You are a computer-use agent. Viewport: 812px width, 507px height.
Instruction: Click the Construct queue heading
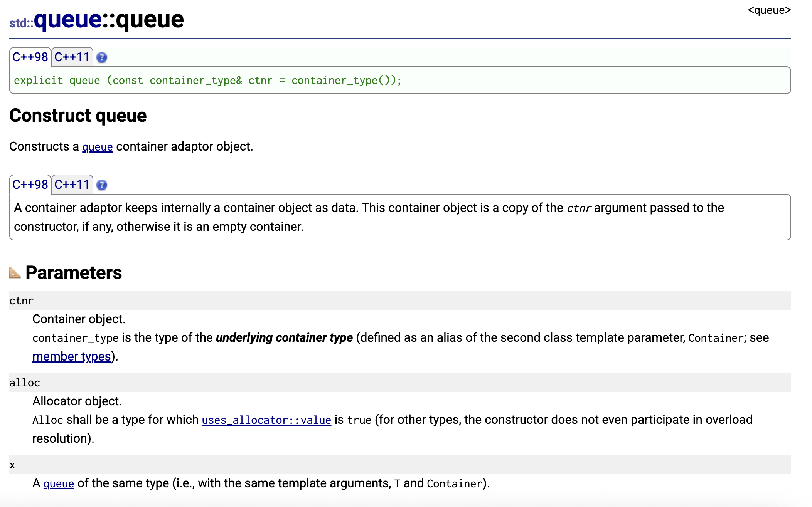tap(78, 116)
